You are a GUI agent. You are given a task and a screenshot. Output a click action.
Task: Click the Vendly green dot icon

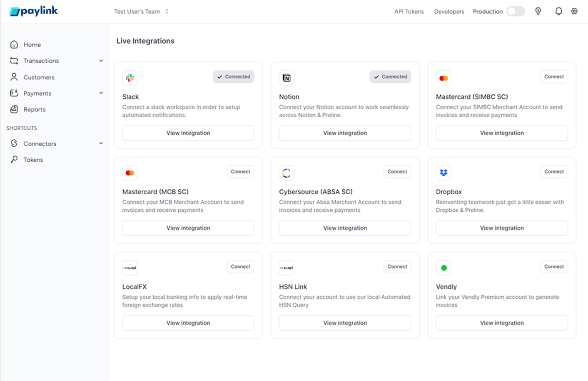(443, 268)
